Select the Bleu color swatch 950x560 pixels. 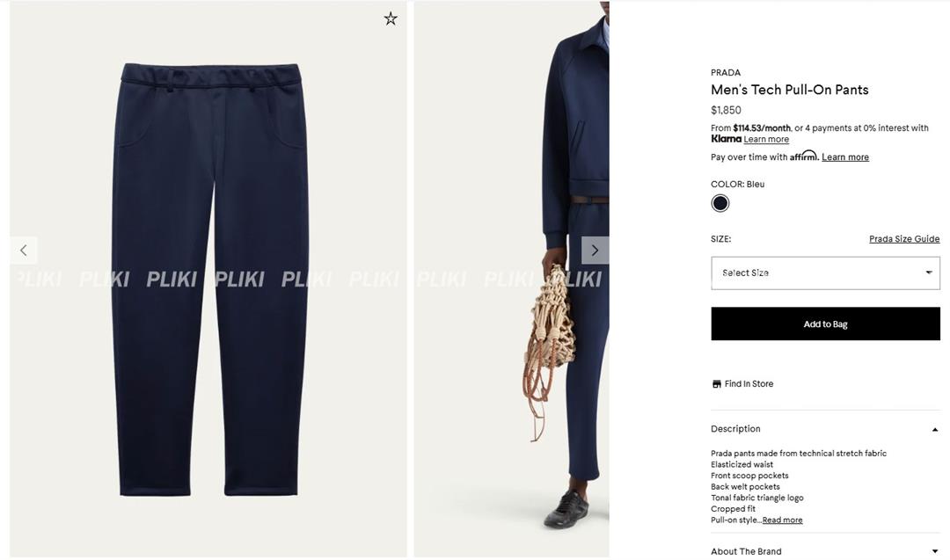click(720, 203)
